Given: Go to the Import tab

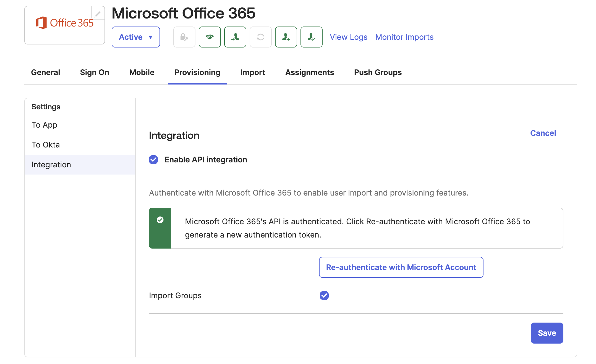Looking at the screenshot, I should (x=253, y=72).
